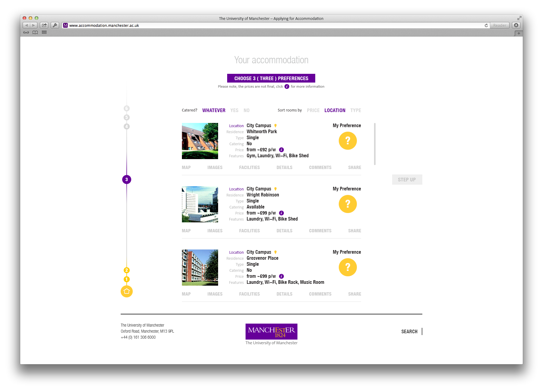
Task: Click the location pin beside Grosvenor Place's City Campus
Action: pos(275,252)
